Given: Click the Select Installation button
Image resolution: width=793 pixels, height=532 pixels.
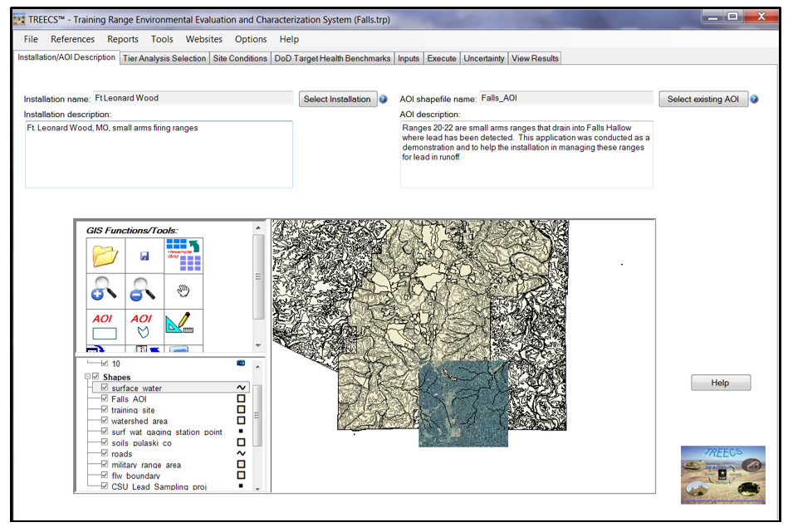Looking at the screenshot, I should tap(337, 100).
